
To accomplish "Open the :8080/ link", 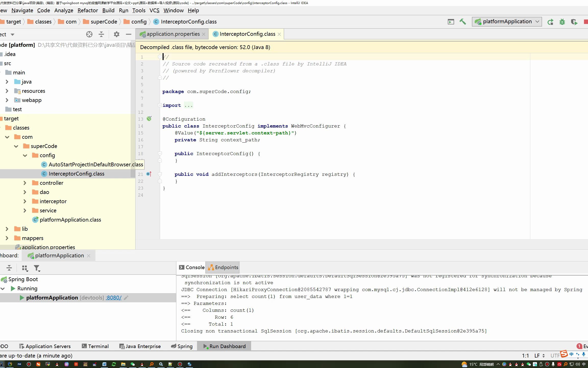I will [x=114, y=298].
